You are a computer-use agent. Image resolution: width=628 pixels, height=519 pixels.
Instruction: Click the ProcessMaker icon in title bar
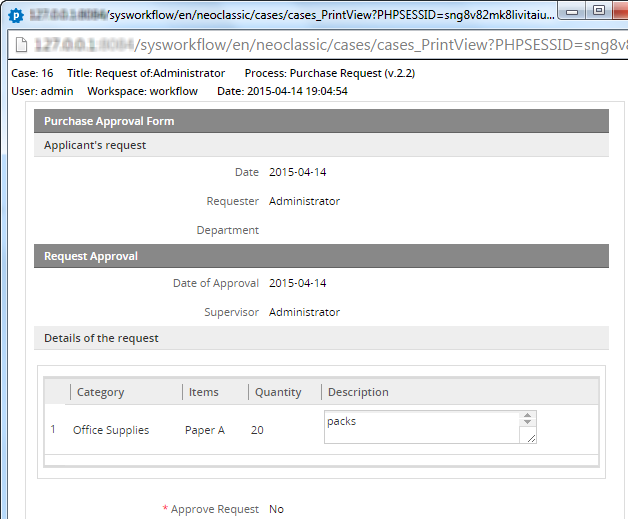click(15, 16)
